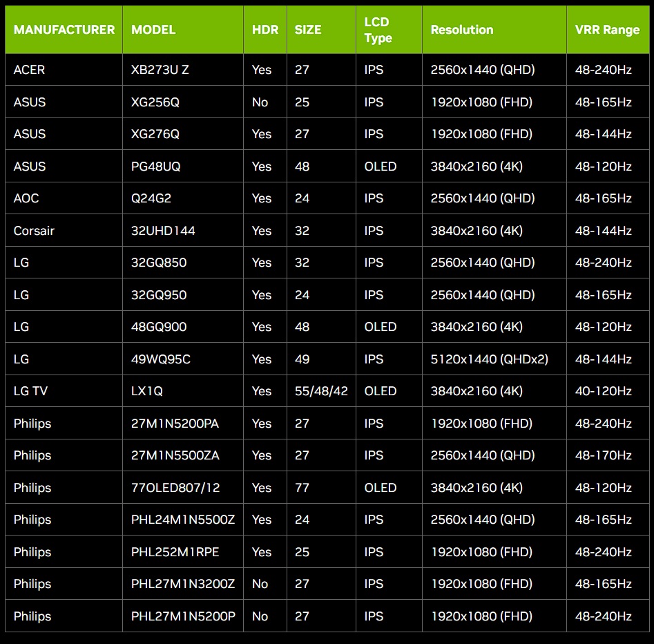The height and width of the screenshot is (644, 654).
Task: Click model XG276Q
Action: (x=183, y=134)
